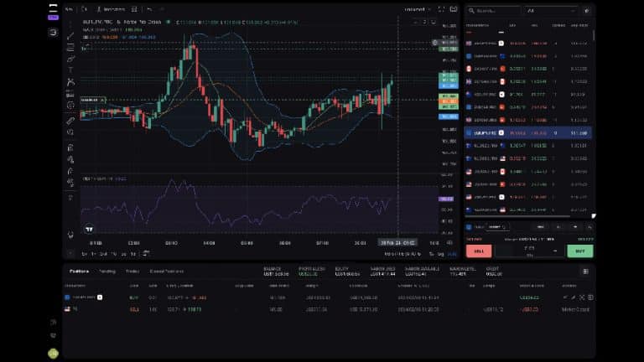
Task: Toggle log scale on price axis
Action: click(x=440, y=254)
